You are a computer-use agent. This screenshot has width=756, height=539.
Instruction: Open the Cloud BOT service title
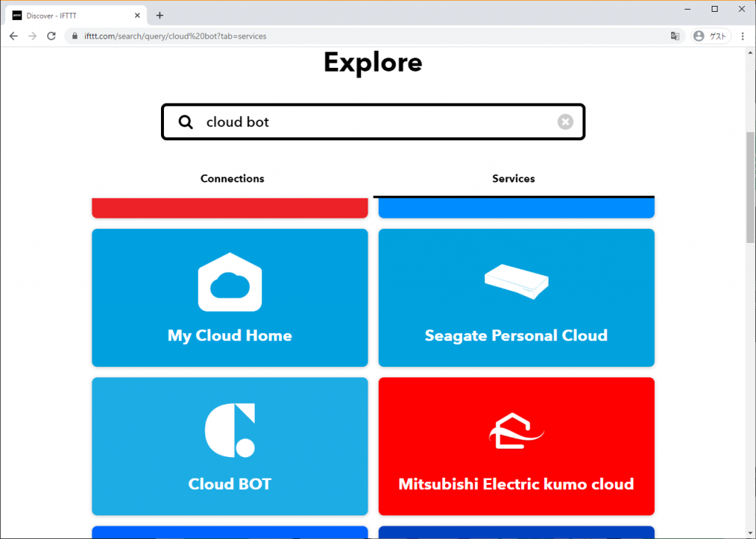tap(230, 484)
